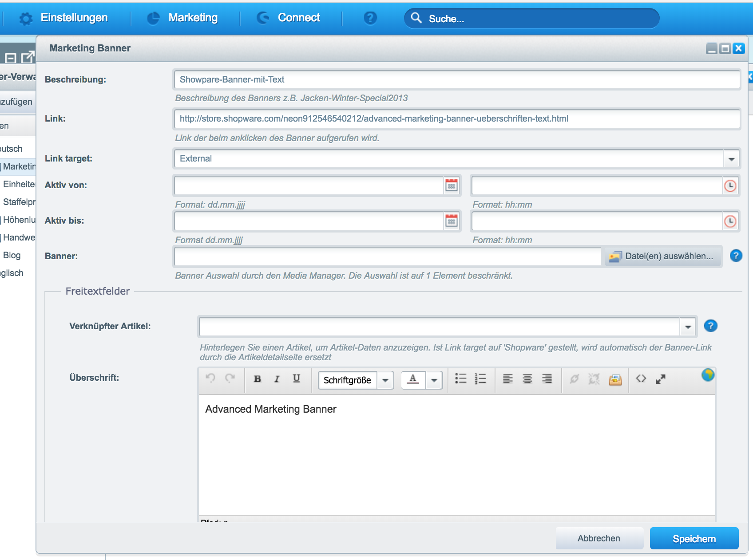Click the undo icon in editor toolbar
Image resolution: width=753 pixels, height=560 pixels.
pos(210,379)
